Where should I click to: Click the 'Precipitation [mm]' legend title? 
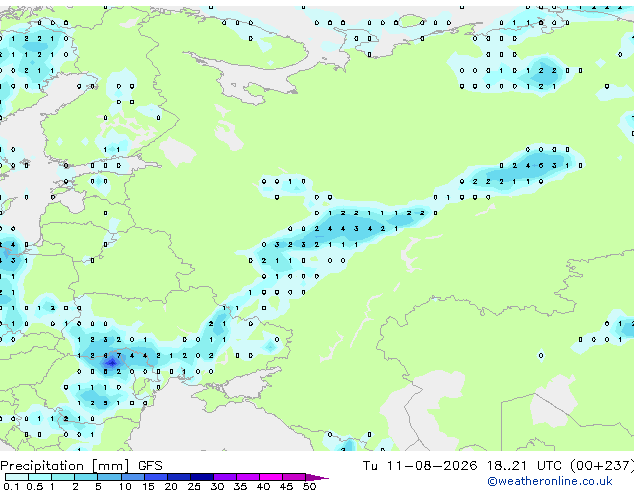click(65, 466)
